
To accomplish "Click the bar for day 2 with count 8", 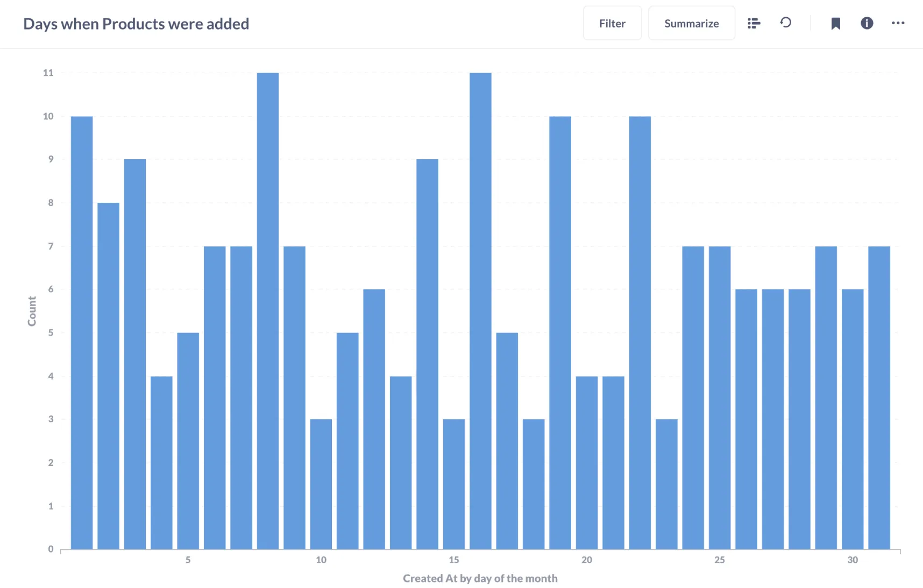I will click(x=109, y=376).
